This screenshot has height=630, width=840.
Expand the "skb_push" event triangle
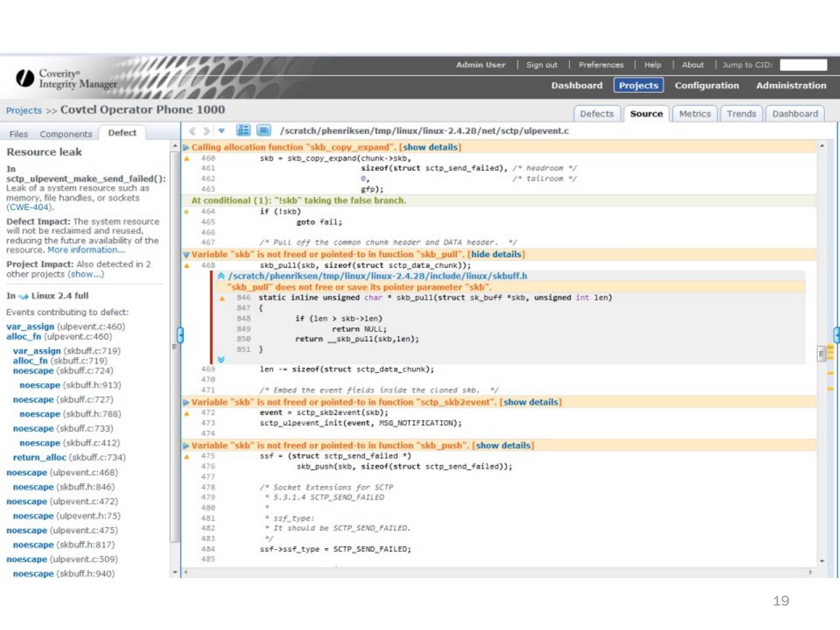coord(186,446)
